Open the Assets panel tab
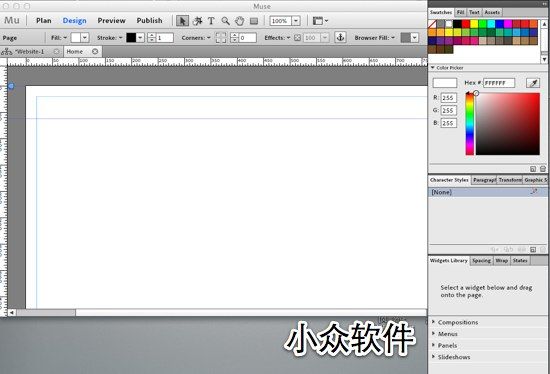Viewport: 550px width, 374px height. (x=492, y=12)
